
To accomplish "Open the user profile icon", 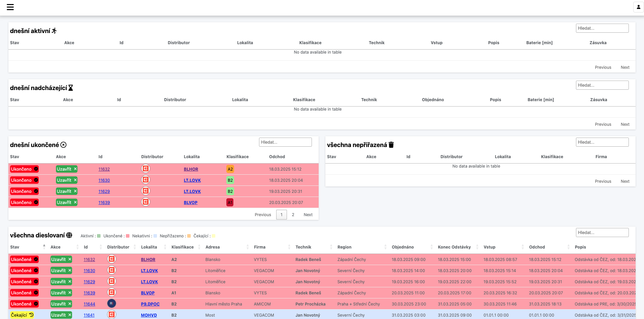I will tap(638, 7).
